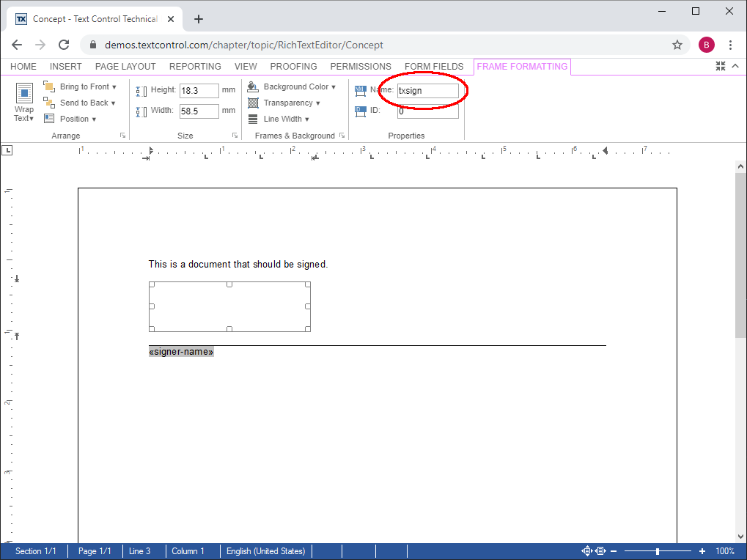The width and height of the screenshot is (747, 560).
Task: Expand the Line Width dropdown arrow
Action: 307,119
